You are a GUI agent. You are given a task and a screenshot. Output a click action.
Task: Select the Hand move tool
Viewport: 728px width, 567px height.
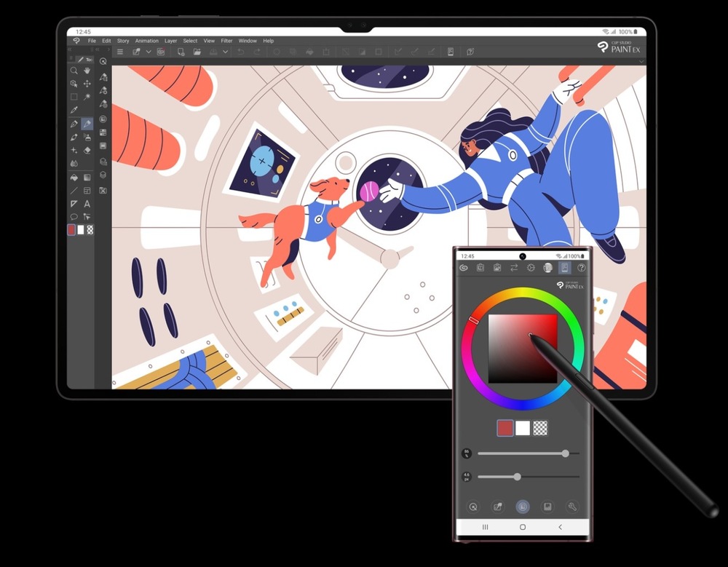[87, 71]
